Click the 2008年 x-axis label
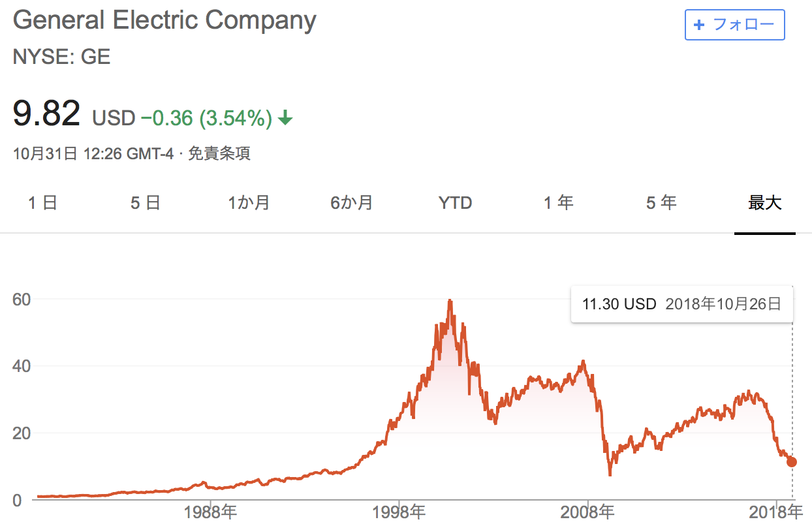The image size is (812, 526). click(x=588, y=512)
